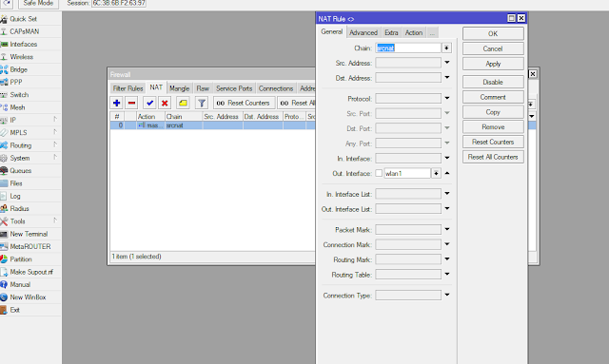Open Bridge in the sidebar
The image size is (609, 364).
click(18, 69)
